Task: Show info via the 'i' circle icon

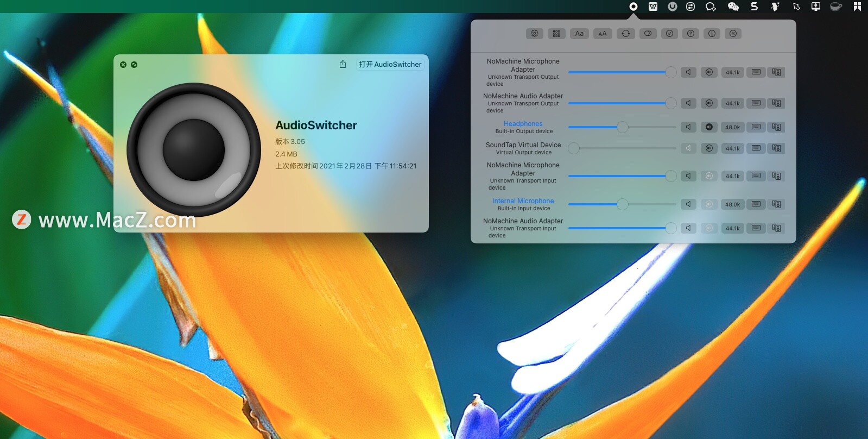Action: tap(712, 34)
